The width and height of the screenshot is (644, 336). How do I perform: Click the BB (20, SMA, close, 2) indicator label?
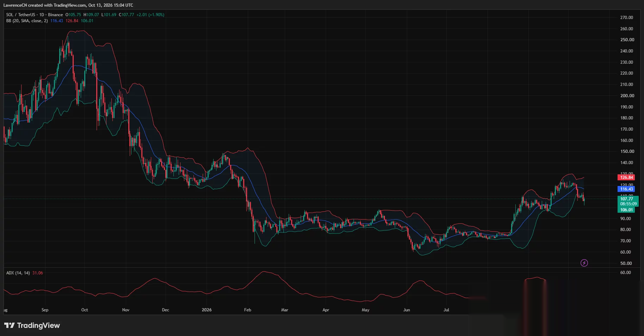coord(27,21)
